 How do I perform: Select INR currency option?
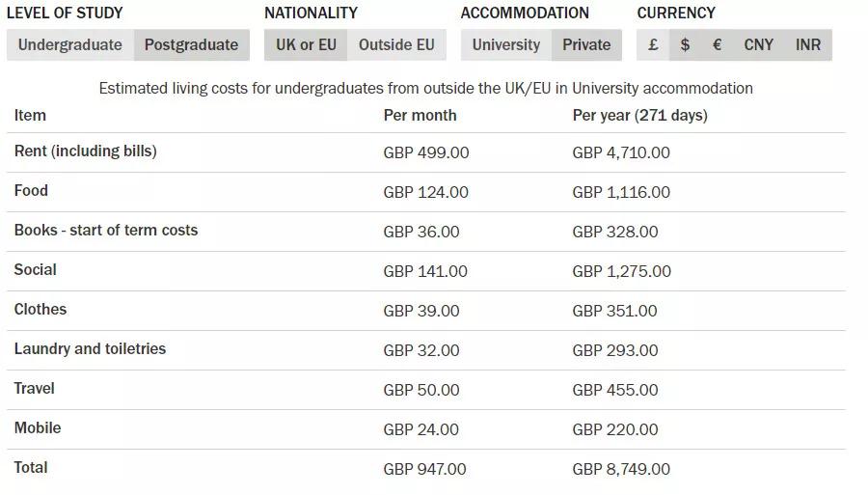point(807,44)
